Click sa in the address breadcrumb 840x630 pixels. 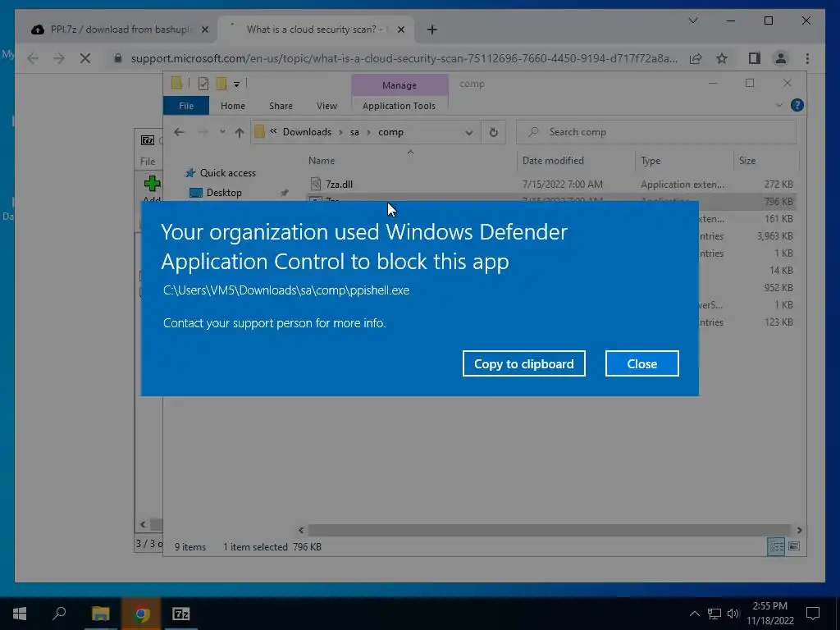tap(354, 132)
